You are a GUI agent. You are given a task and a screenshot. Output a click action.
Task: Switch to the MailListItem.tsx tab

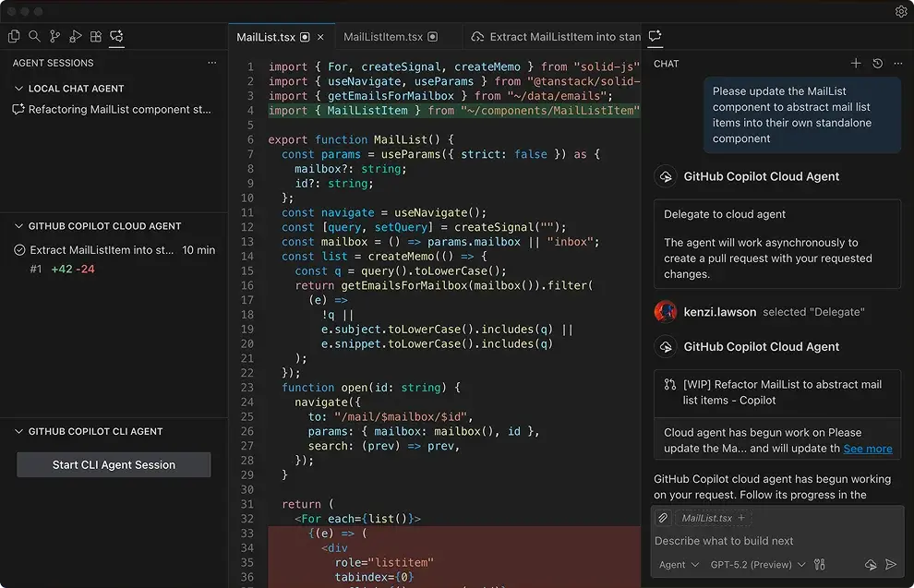click(383, 37)
